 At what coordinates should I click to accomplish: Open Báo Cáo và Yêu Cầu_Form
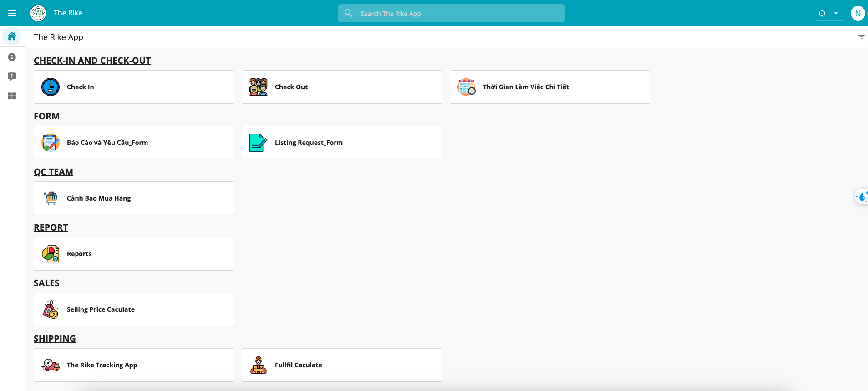(x=134, y=143)
